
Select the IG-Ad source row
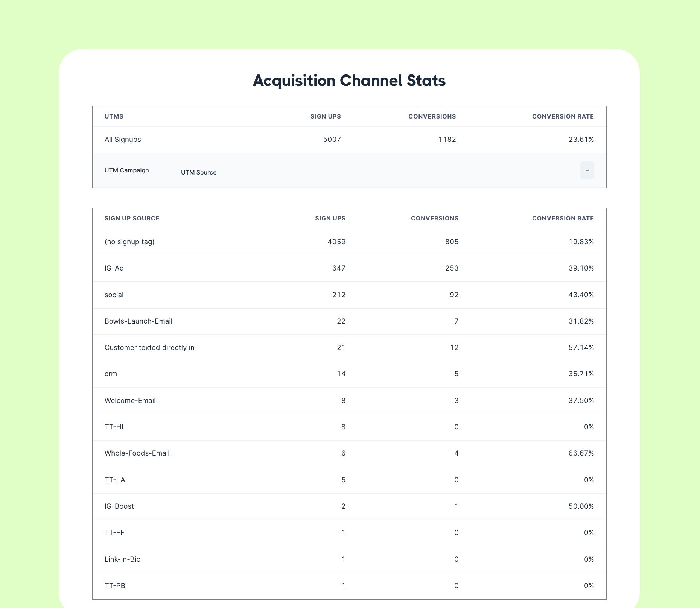click(349, 268)
